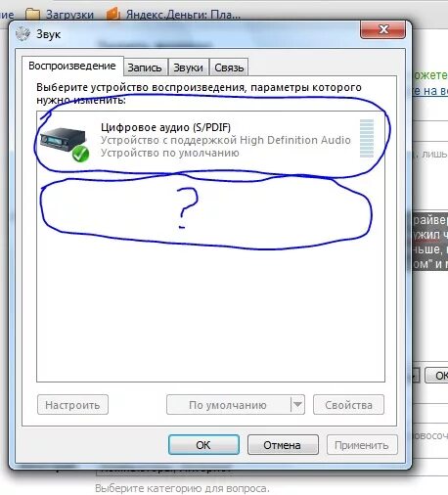Click the Настроить button
Screen dimensions: 448x495
[x=72, y=405]
